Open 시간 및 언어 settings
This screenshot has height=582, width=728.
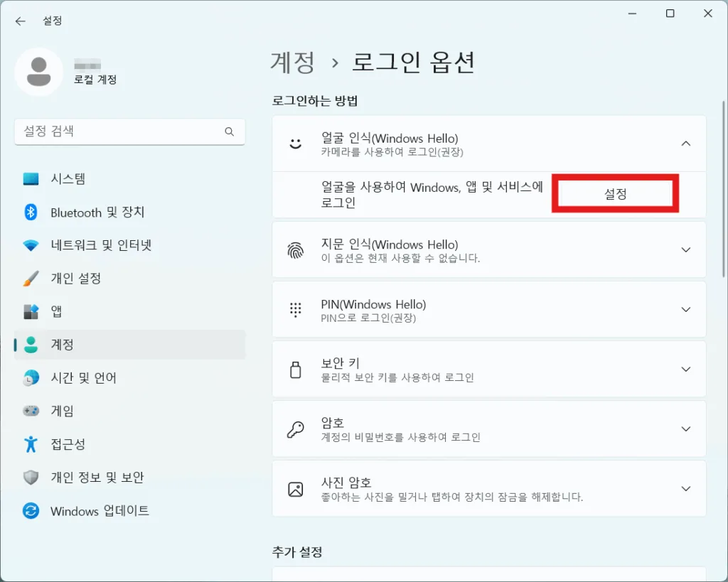89,377
